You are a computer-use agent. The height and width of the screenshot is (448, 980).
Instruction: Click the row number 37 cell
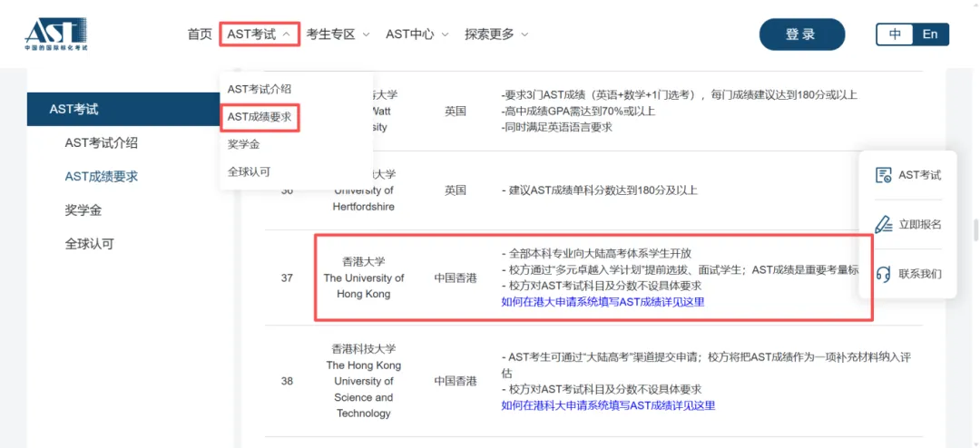click(x=287, y=278)
